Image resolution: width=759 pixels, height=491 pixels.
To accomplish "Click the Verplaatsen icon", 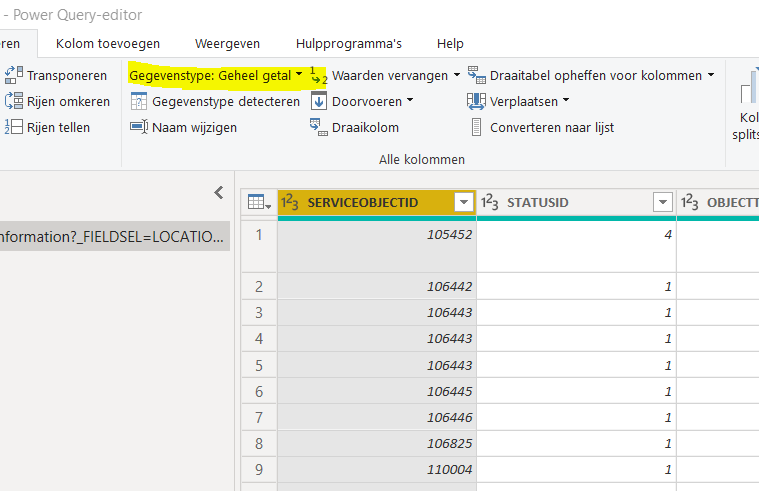I will pyautogui.click(x=476, y=101).
